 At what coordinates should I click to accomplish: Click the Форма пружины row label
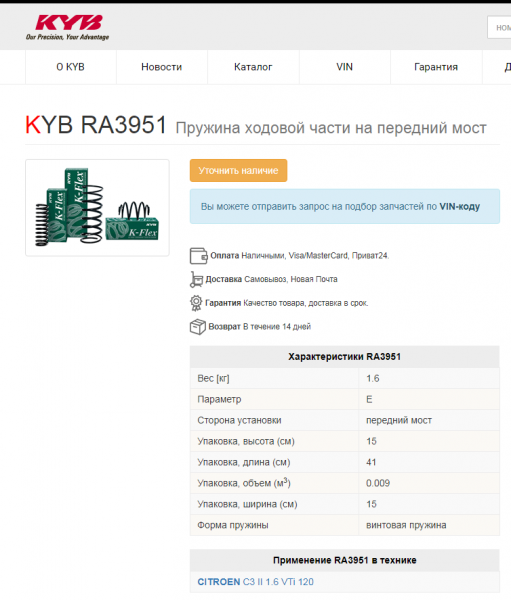(x=233, y=525)
